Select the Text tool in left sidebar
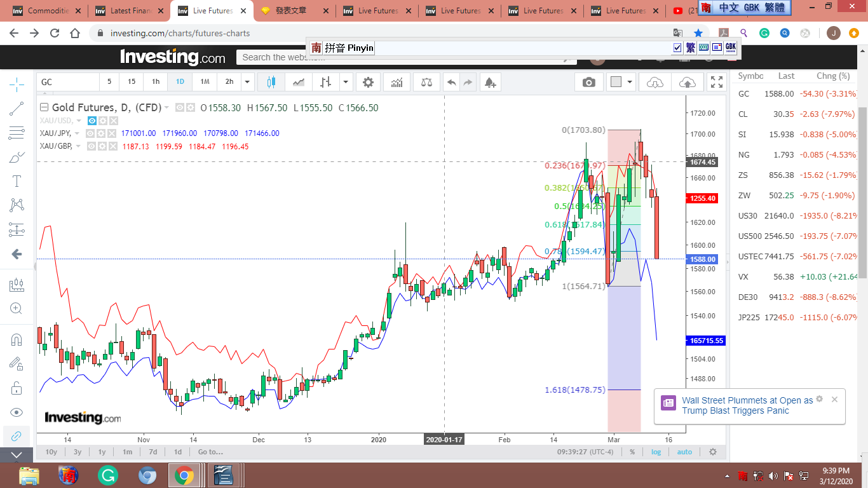The height and width of the screenshot is (488, 868). tap(17, 181)
